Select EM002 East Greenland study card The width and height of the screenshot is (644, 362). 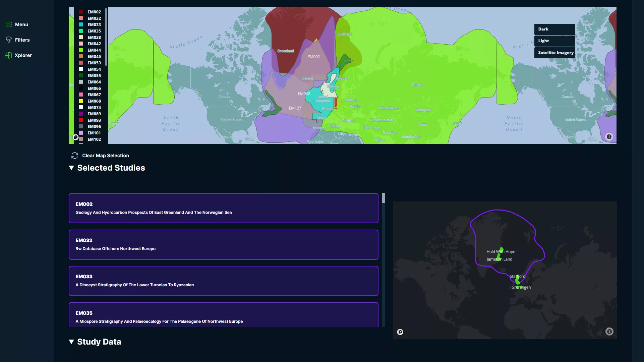coord(223,208)
